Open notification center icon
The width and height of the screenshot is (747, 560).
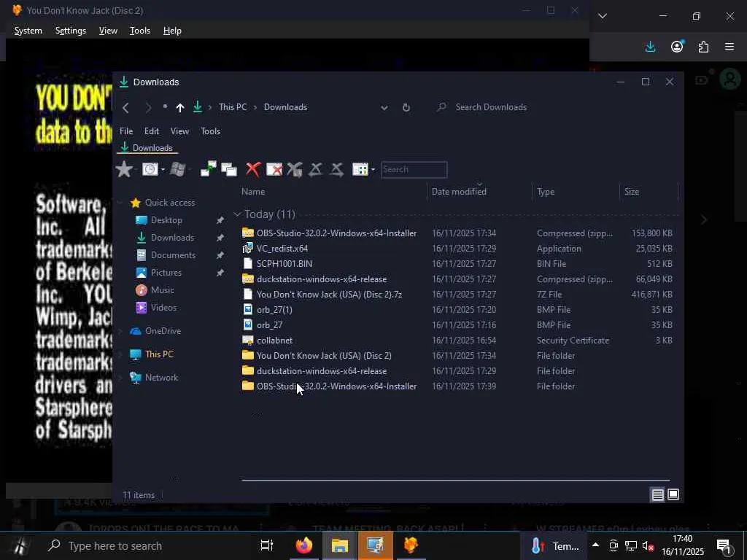point(724,546)
